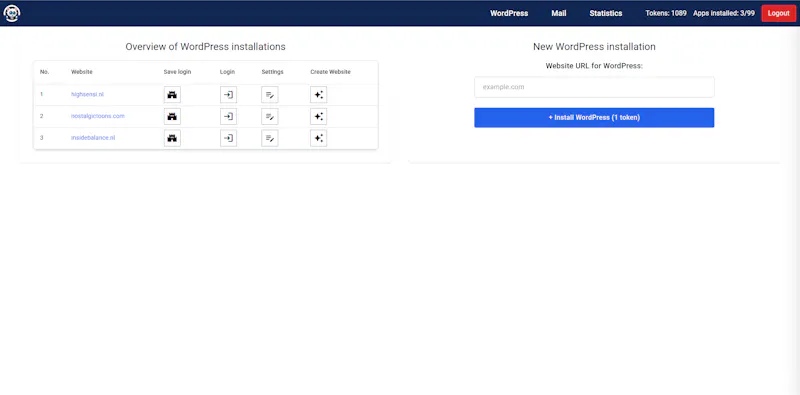
Task: Click the Website URL for WordPress label
Action: 594,66
